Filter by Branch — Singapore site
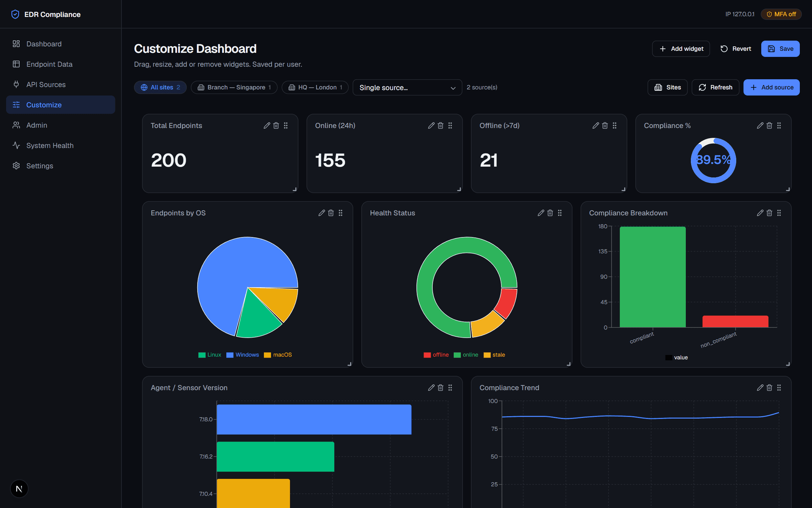 tap(234, 87)
